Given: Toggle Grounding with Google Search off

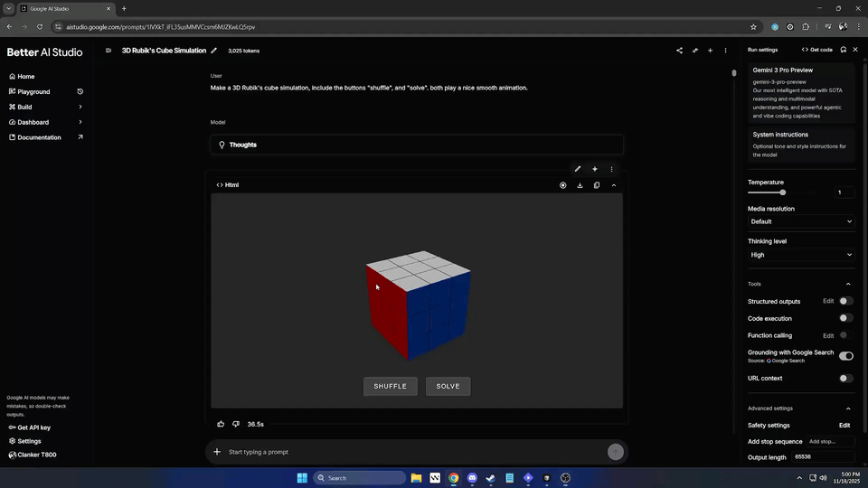Looking at the screenshot, I should click(x=845, y=356).
